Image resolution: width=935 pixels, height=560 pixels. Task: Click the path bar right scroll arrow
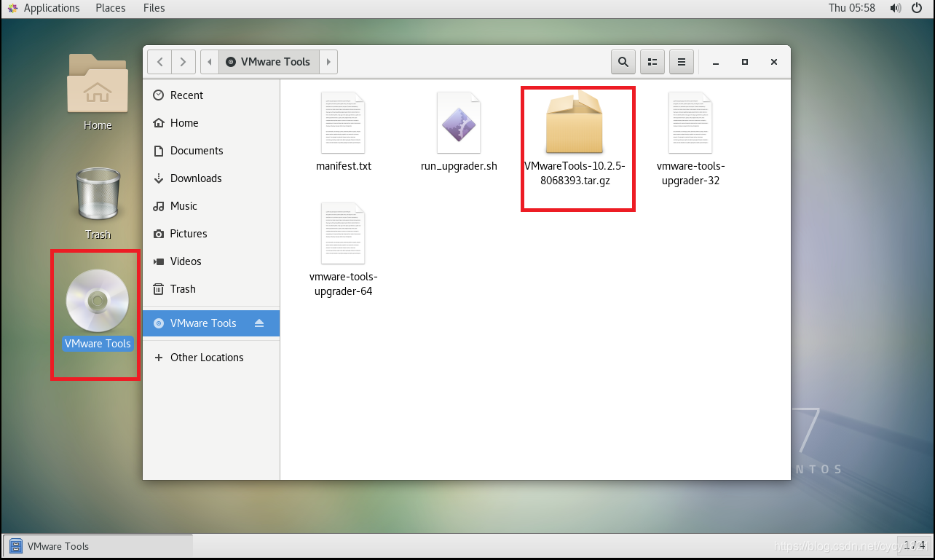pyautogui.click(x=328, y=62)
